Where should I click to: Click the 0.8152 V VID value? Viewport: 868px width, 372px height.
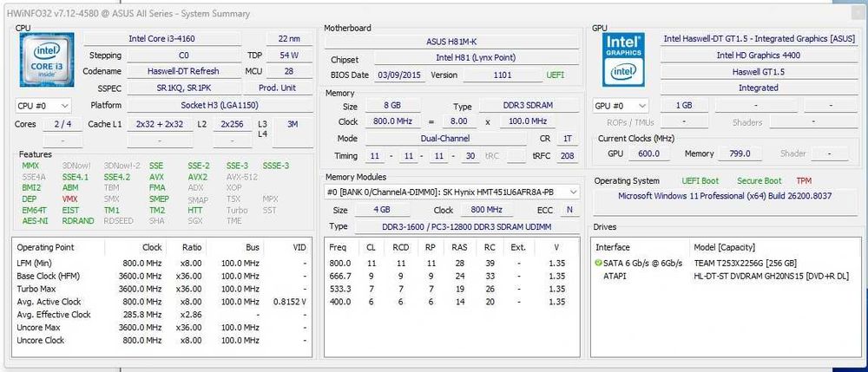pos(290,302)
